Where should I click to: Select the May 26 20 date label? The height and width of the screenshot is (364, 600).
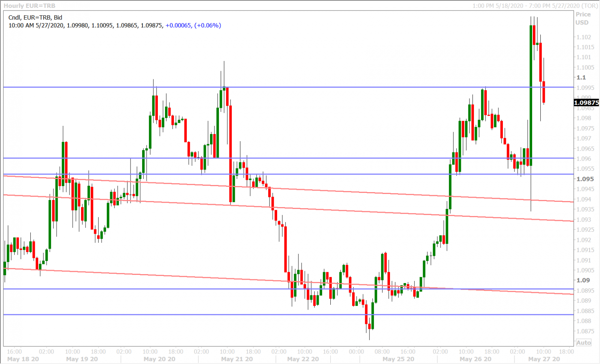pyautogui.click(x=475, y=359)
